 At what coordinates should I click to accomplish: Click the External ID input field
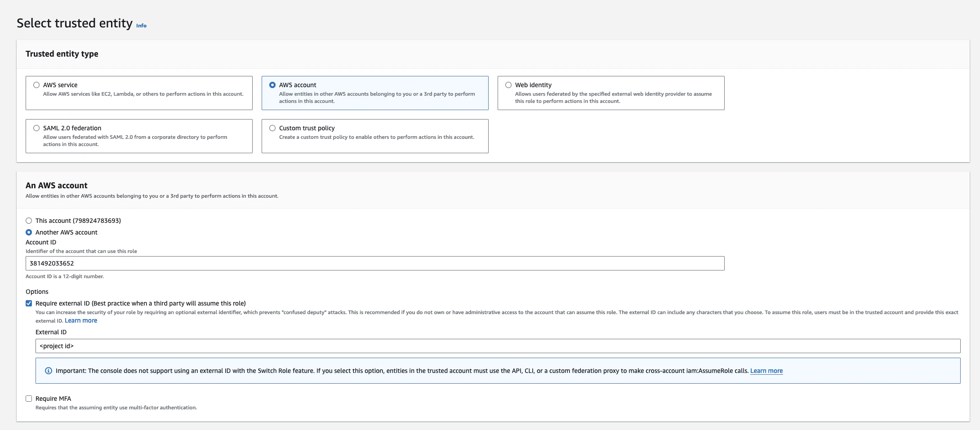498,346
